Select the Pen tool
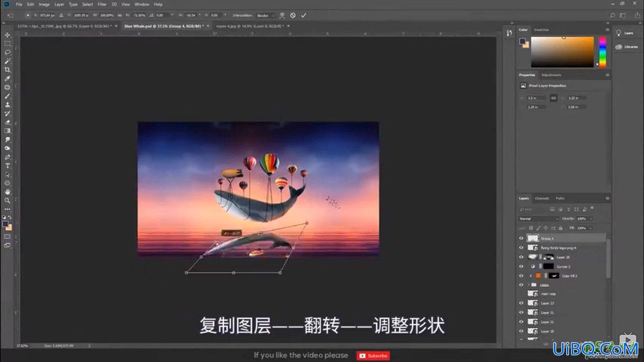Screen dimensions: 644x362 tap(8, 157)
